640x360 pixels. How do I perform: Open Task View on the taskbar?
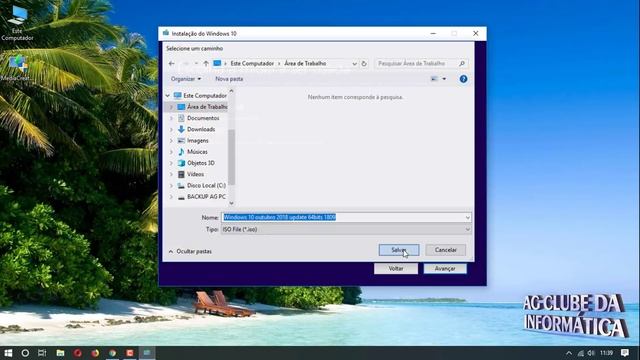coord(42,353)
